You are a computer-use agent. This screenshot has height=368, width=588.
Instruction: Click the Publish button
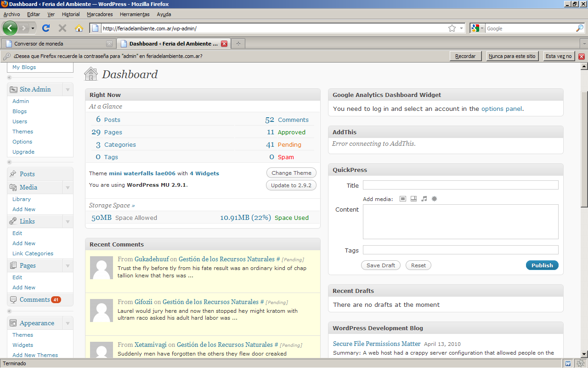542,265
